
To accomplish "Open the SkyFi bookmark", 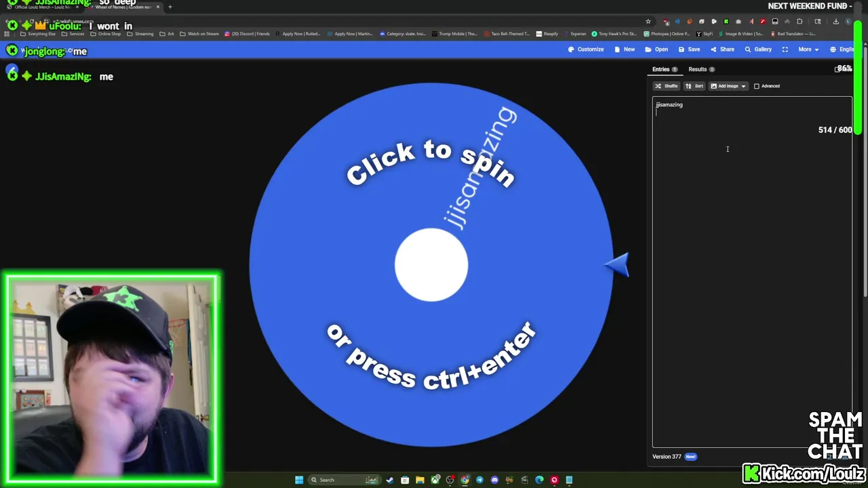I will coord(705,34).
